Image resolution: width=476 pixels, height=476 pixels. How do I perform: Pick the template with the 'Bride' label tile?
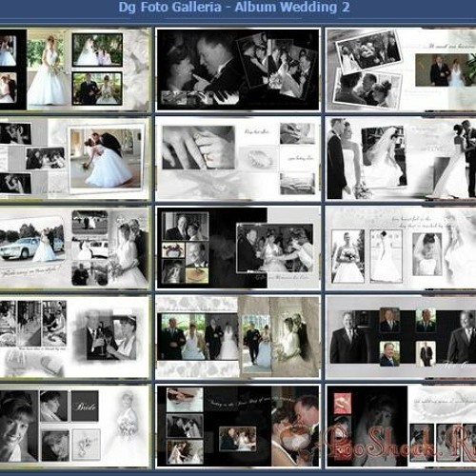pyautogui.click(x=74, y=426)
